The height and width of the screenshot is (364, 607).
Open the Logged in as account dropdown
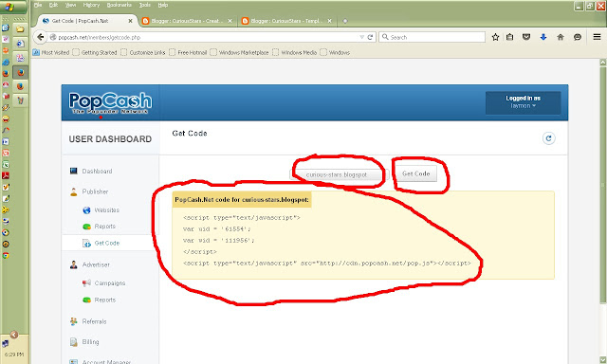(523, 102)
